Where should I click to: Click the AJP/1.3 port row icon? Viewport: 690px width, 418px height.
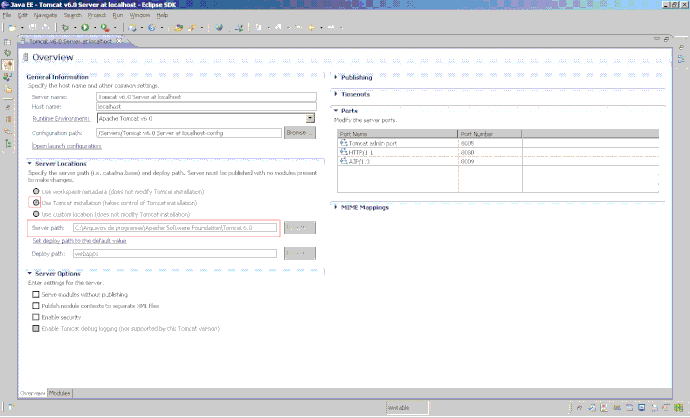pos(343,161)
